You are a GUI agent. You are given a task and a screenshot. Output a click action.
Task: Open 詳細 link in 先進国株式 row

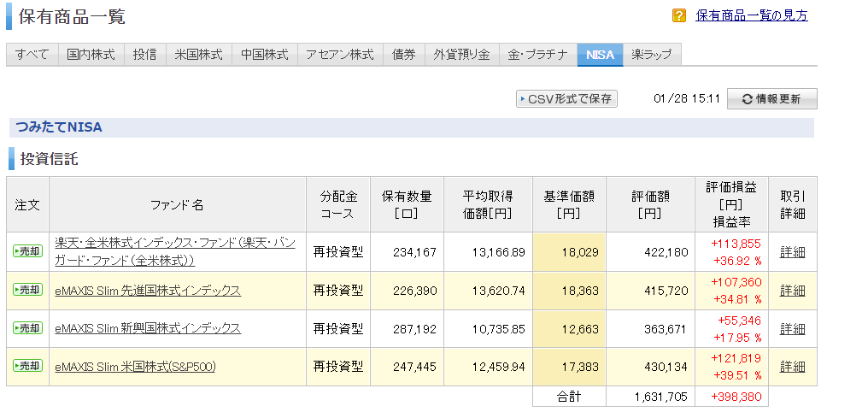coord(792,290)
